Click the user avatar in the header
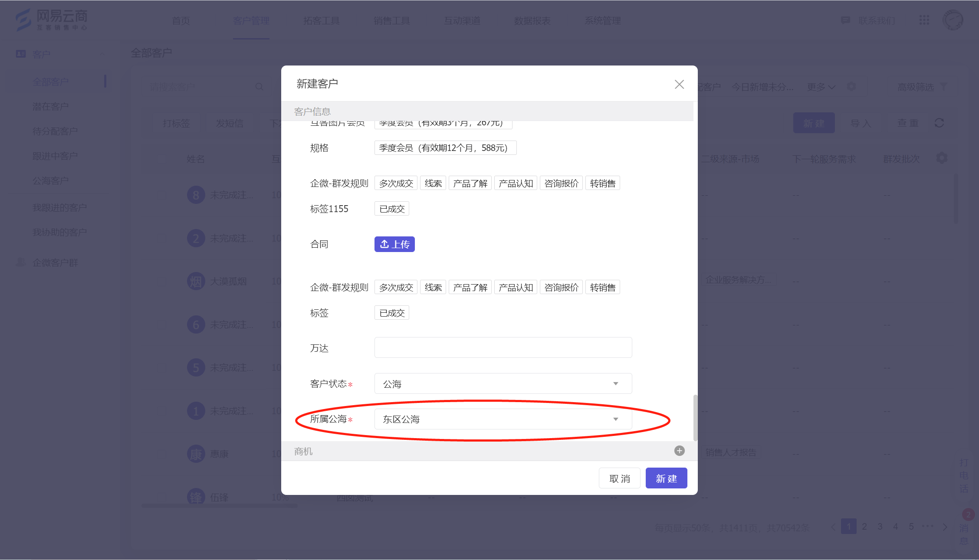The image size is (979, 560). point(953,20)
